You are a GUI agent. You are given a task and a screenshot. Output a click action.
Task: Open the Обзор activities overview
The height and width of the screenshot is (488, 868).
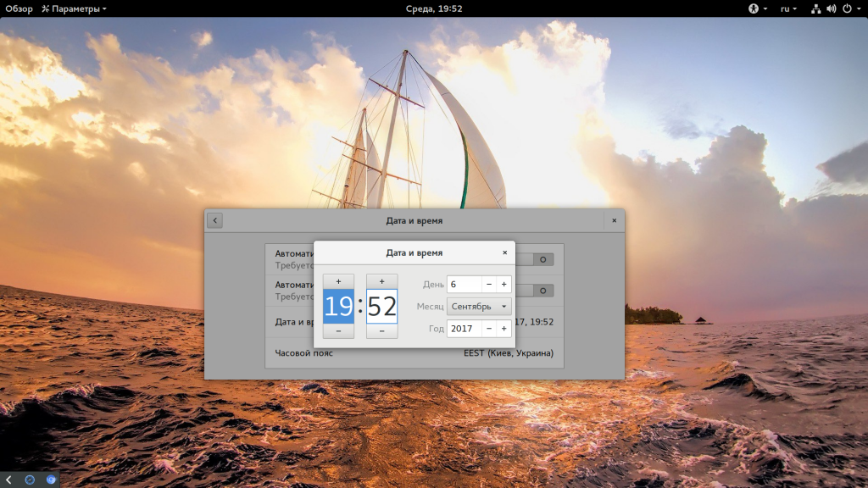(19, 8)
